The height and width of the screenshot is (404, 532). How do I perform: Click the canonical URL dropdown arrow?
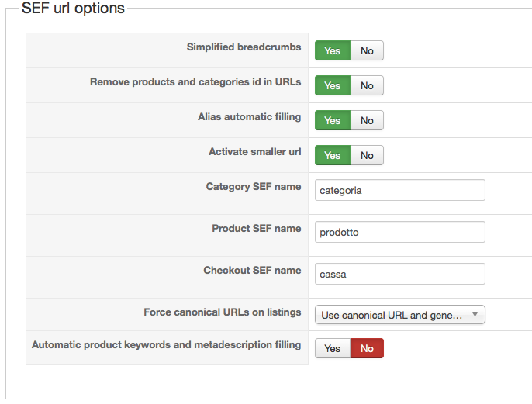tap(475, 315)
